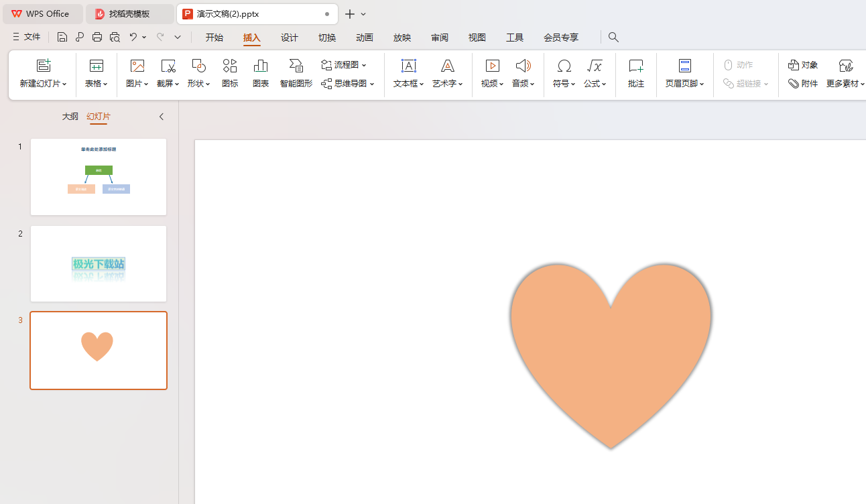866x504 pixels.
Task: Switch to the 动画 (Animation) tab
Action: point(365,38)
